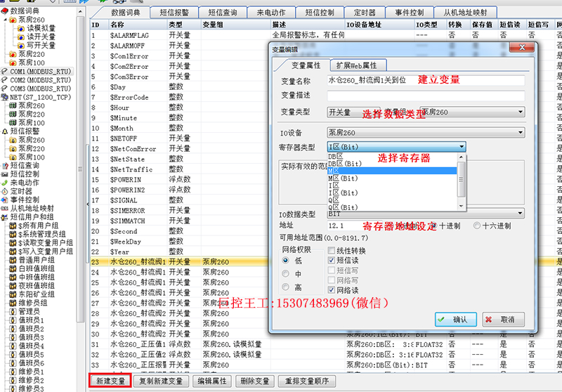Screen dimensions: 562x392
Task: Open the 变量组 泵房260 dropdown
Action: 472,112
